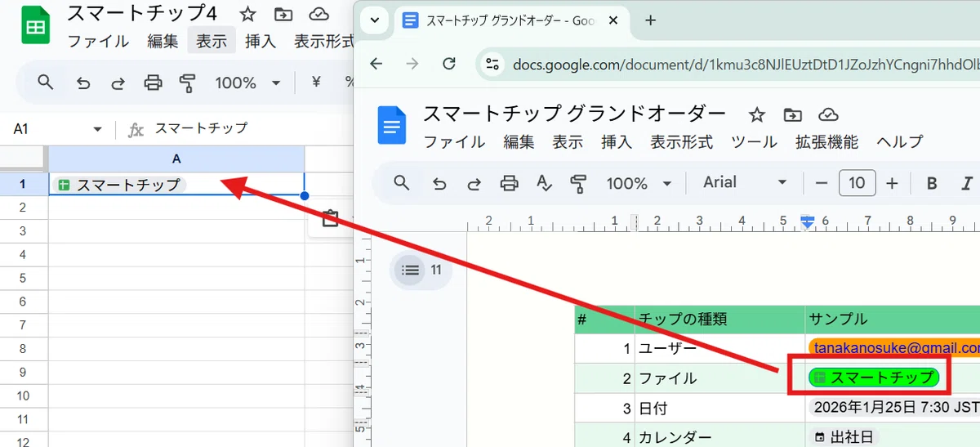Open the Arial font dropdown
The image size is (980, 447).
746,183
